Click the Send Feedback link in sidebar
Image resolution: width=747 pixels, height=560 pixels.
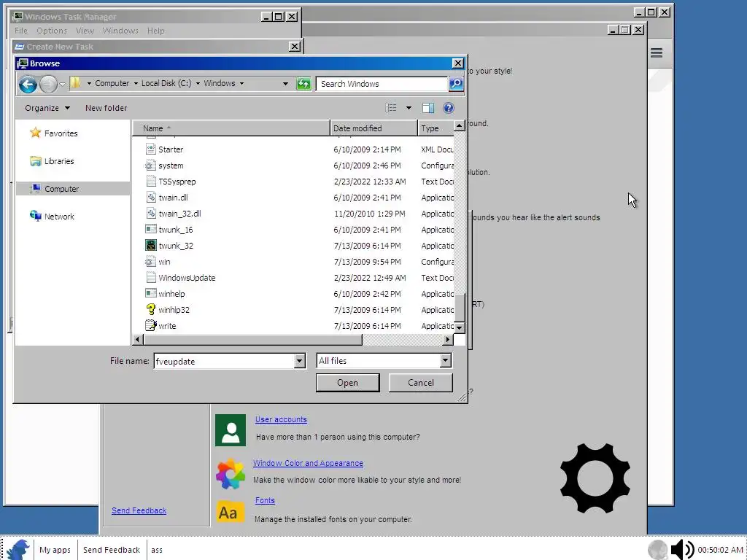139,510
